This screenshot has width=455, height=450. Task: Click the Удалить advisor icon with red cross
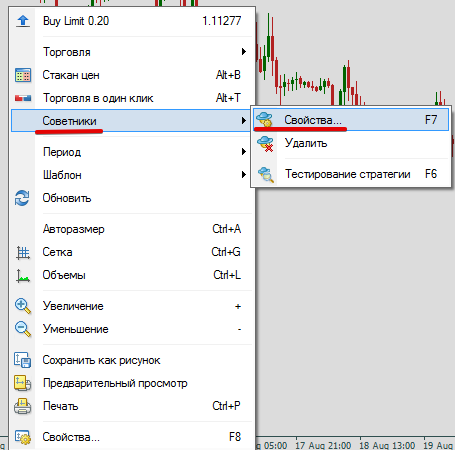[265, 144]
